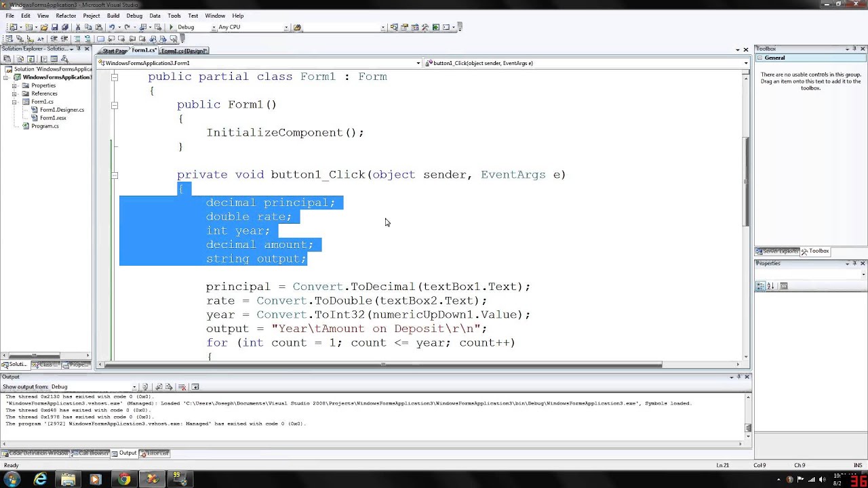Select Program.cs in Solution Explorer
Screen dimensions: 868x488
point(45,126)
